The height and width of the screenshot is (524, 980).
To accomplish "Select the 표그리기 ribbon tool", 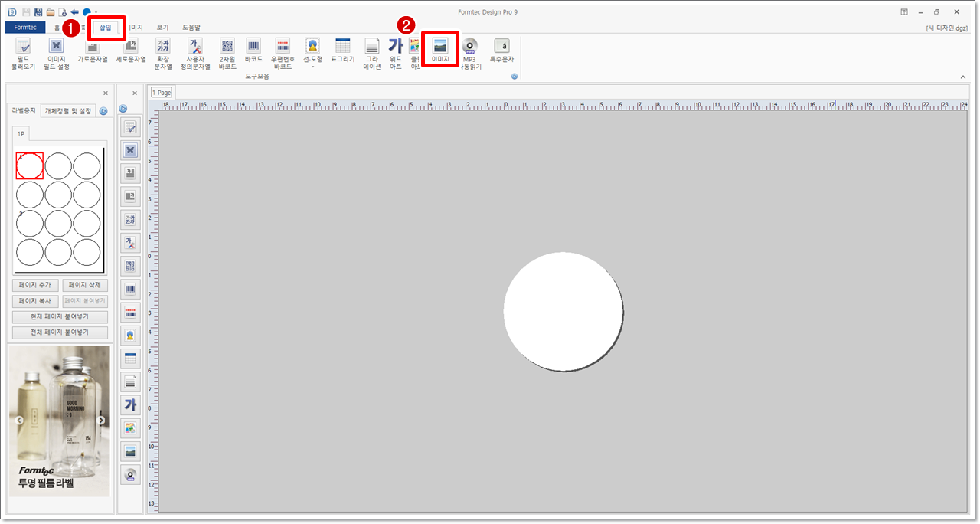I will [x=343, y=51].
